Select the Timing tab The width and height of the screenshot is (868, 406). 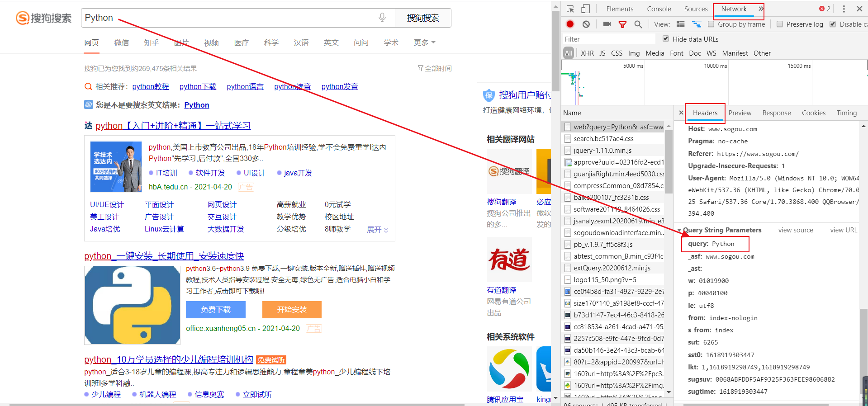[x=847, y=113]
